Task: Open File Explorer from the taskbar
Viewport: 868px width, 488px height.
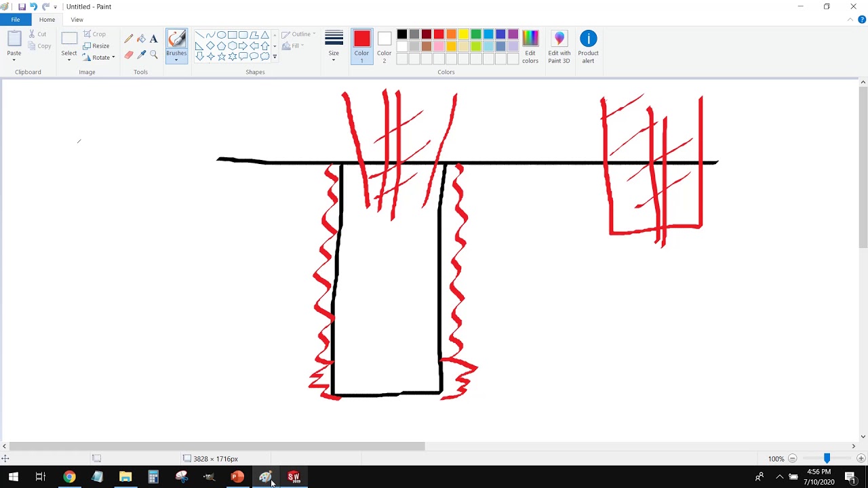Action: (x=125, y=477)
